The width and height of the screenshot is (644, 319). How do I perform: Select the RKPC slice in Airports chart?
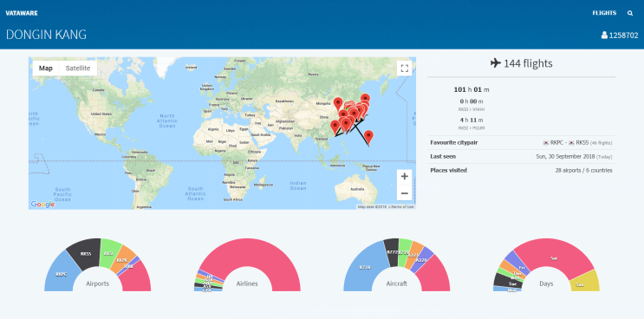coord(61,273)
